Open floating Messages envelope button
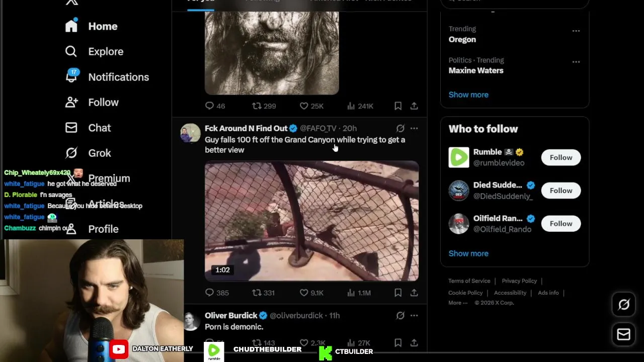The width and height of the screenshot is (644, 362). pos(624,334)
